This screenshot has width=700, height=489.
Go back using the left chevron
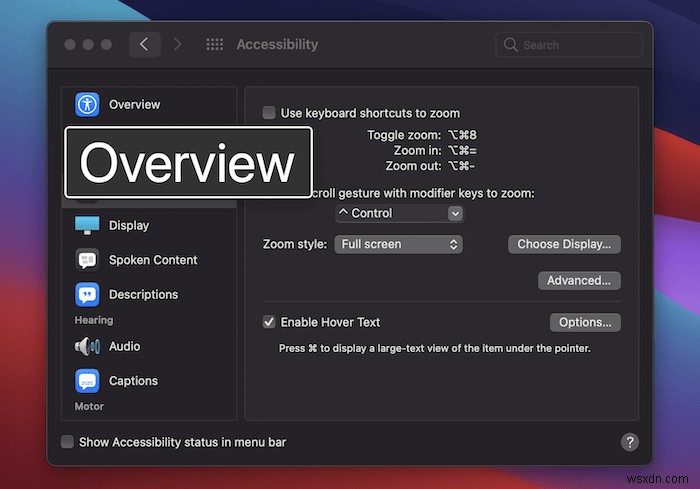click(145, 45)
